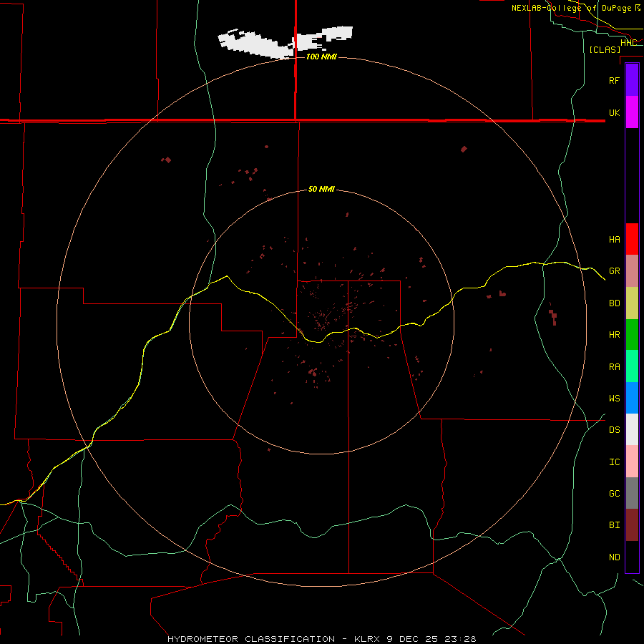Click the BI legend label
Screen dimensions: 644x644
[614, 525]
